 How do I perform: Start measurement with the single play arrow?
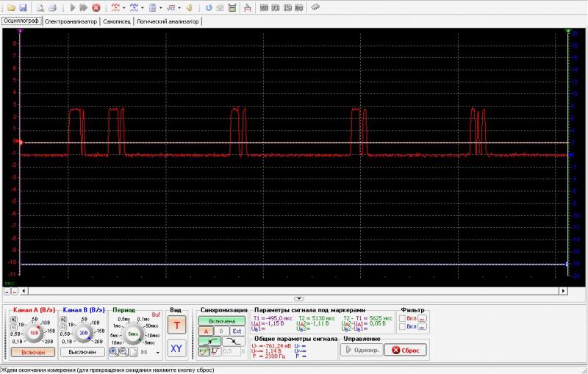(72, 7)
